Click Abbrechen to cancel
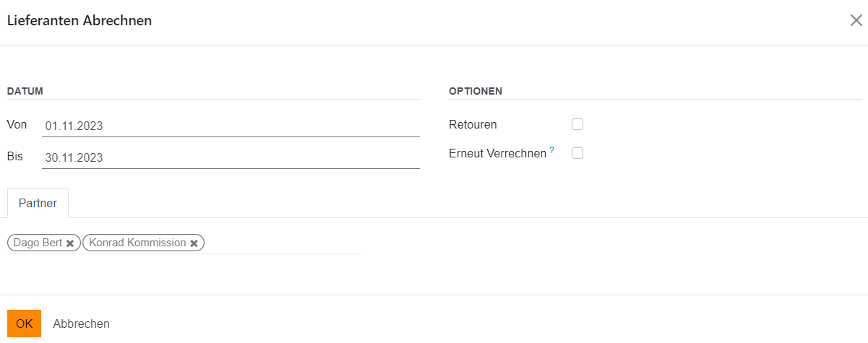 pyautogui.click(x=82, y=324)
